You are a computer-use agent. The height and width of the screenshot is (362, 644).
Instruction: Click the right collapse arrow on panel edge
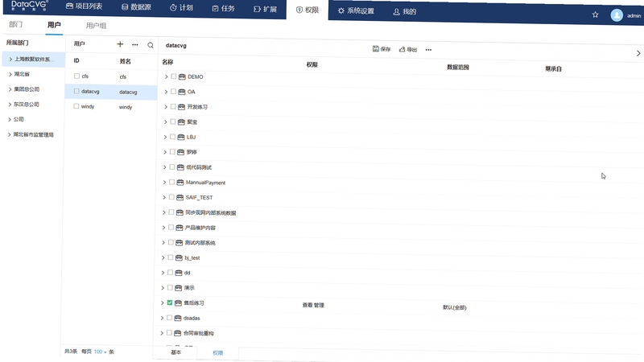point(638,53)
